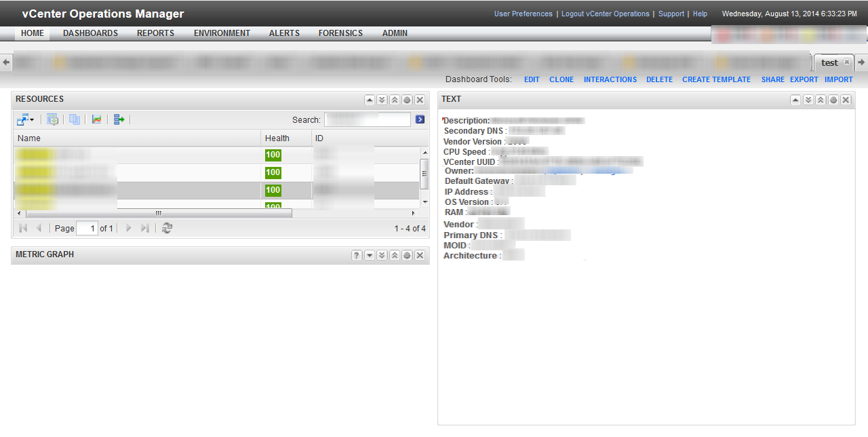Click a green 100 health badge

click(273, 155)
